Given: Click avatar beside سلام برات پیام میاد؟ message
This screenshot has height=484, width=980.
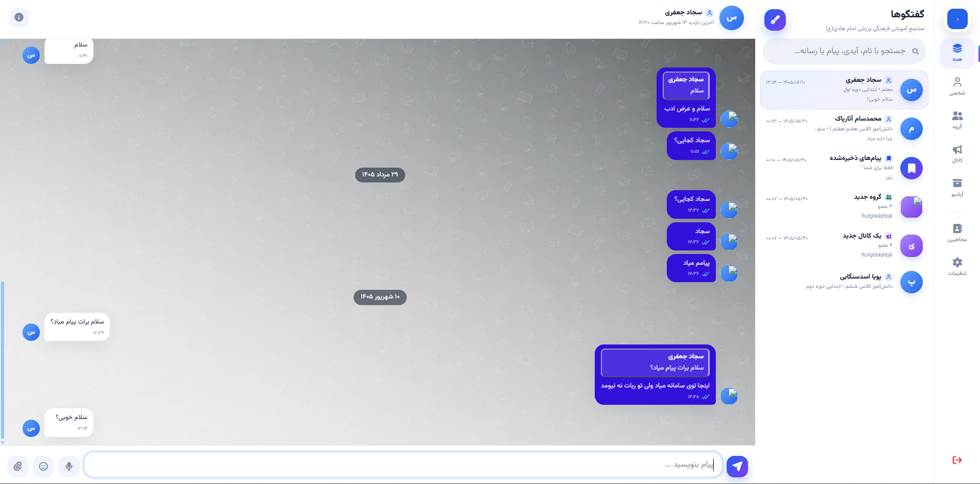Looking at the screenshot, I should tap(31, 332).
